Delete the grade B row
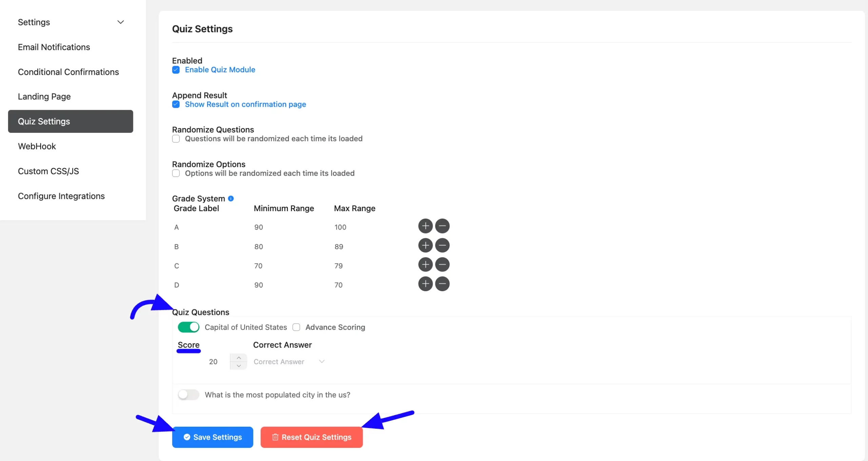Image resolution: width=868 pixels, height=461 pixels. coord(442,245)
